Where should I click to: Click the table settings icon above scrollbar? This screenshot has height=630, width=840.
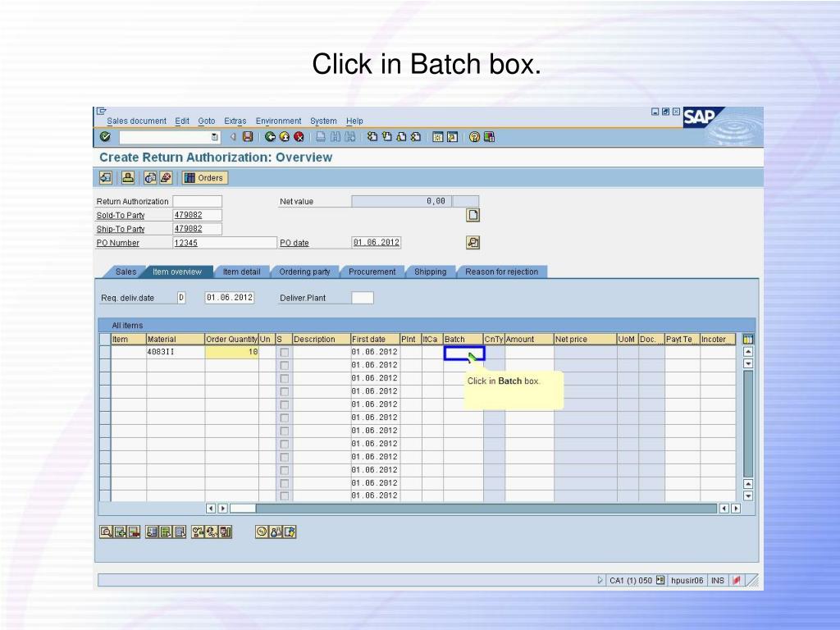pos(748,339)
